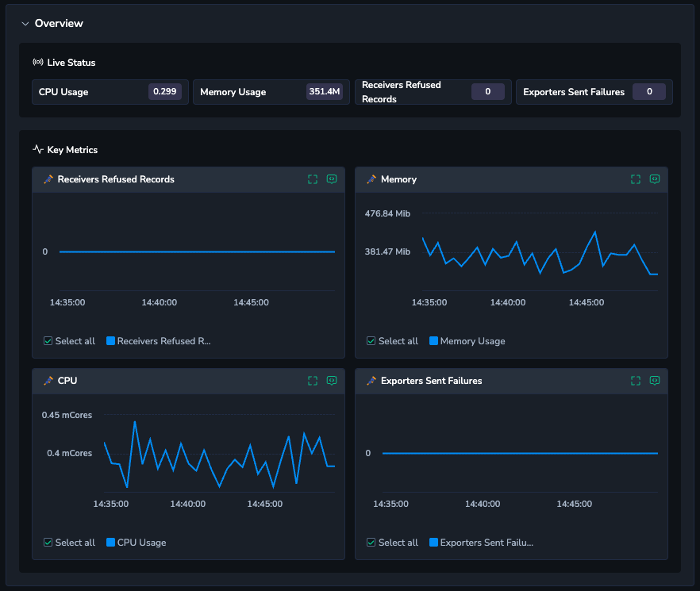Uncheck Select all in the Memory chart
Screen dimensions: 700x591
371,341
